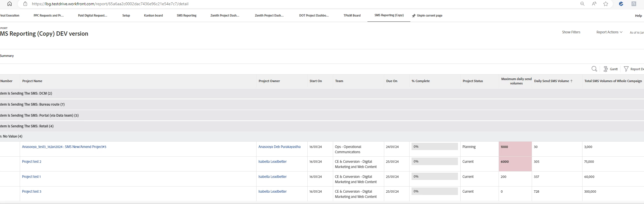The width and height of the screenshot is (644, 204).
Task: Open DOT Project Dashbo... tab
Action: tap(314, 15)
